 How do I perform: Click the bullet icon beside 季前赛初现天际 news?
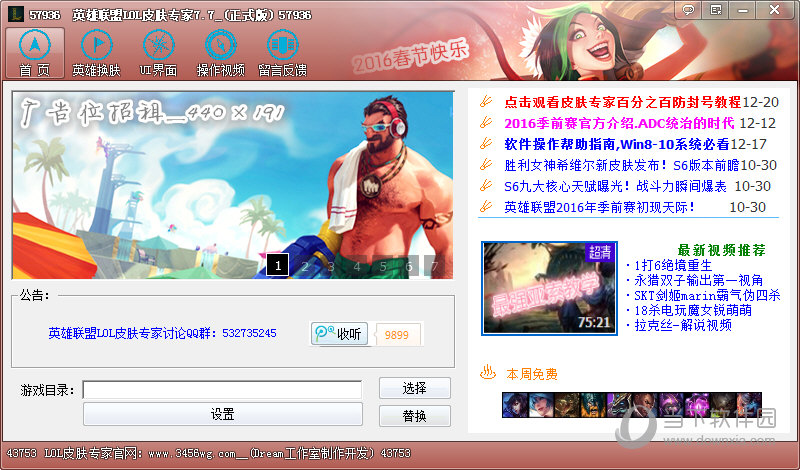[486, 206]
